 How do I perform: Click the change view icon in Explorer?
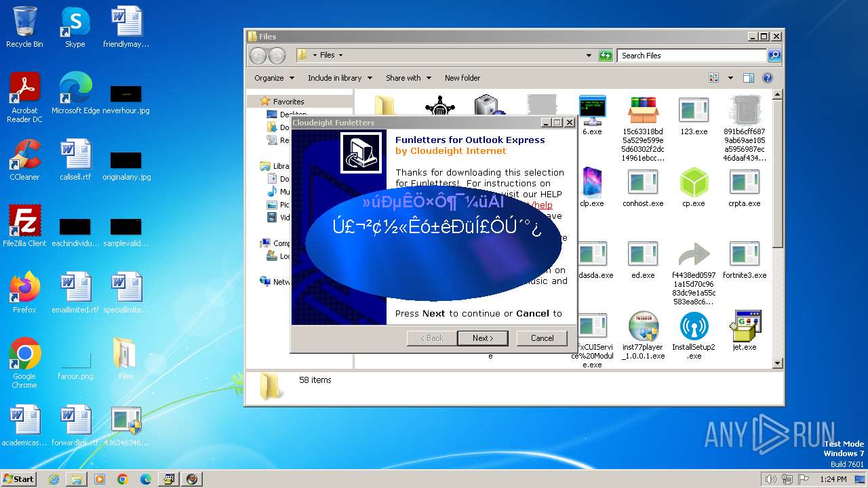click(713, 78)
